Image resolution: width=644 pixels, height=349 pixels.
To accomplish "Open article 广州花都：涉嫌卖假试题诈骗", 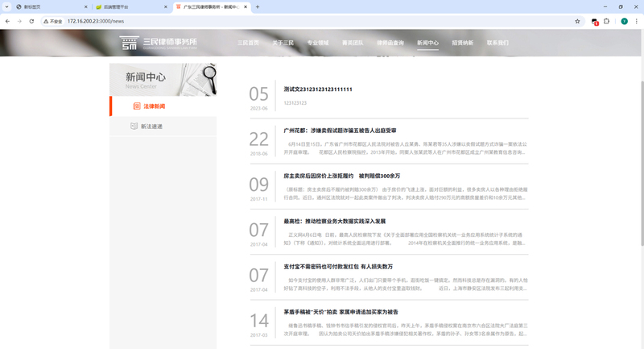I will [340, 131].
